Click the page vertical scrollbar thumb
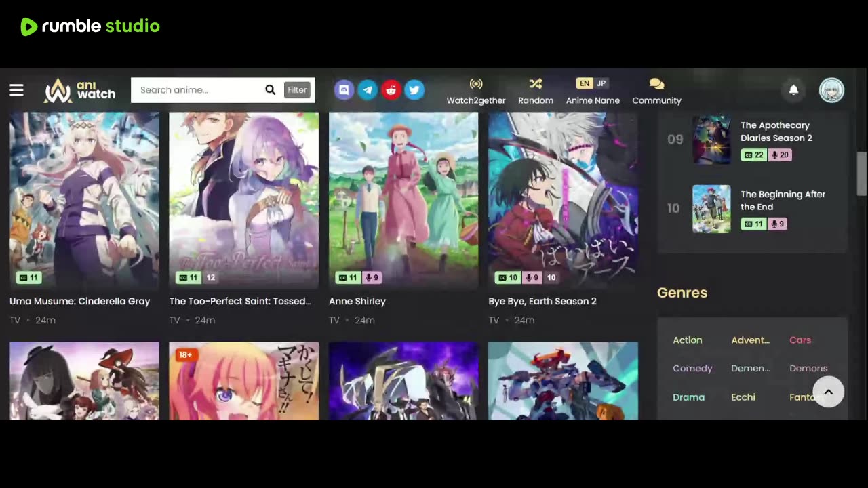Image resolution: width=868 pixels, height=488 pixels. (x=862, y=174)
